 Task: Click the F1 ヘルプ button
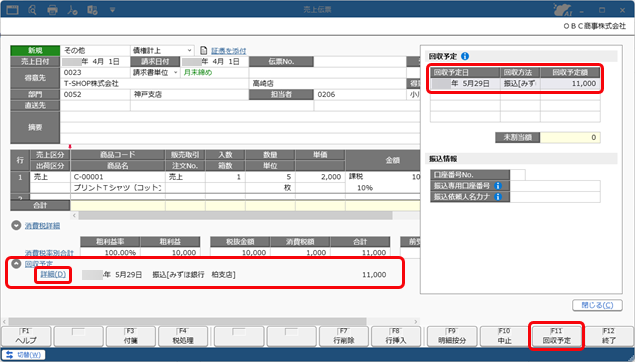[x=26, y=336]
